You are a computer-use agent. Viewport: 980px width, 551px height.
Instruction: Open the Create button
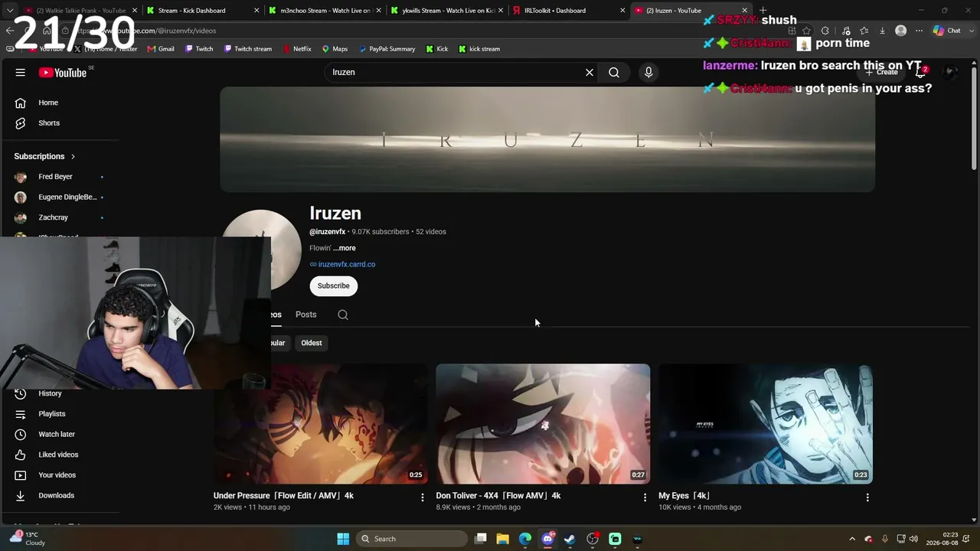(x=881, y=72)
